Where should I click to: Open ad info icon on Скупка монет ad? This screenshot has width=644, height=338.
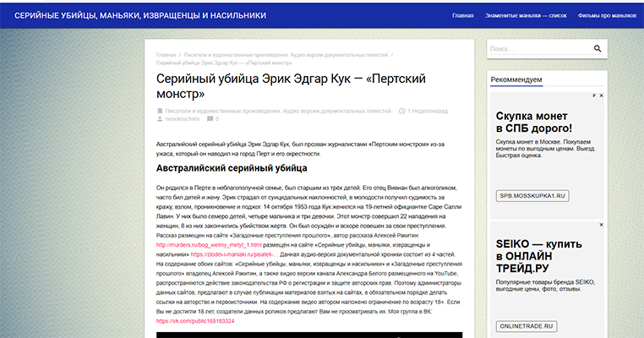[594, 95]
